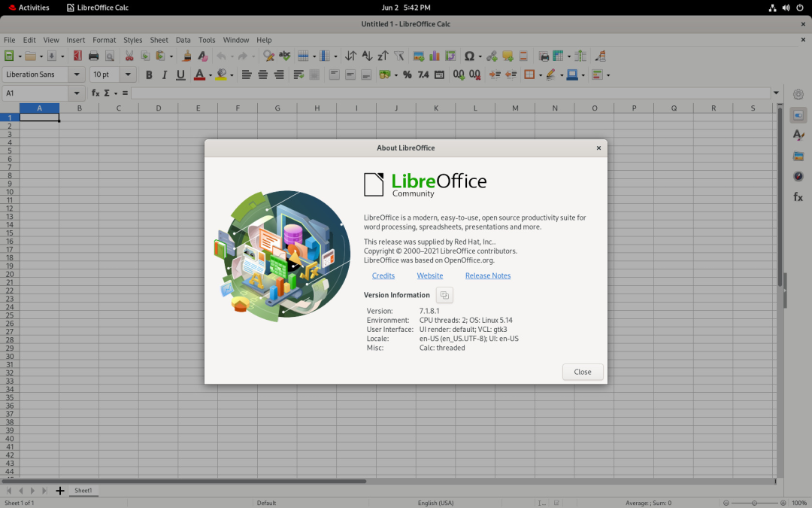This screenshot has width=812, height=508.
Task: Expand the Liberation Sans font name dropdown
Action: (77, 75)
